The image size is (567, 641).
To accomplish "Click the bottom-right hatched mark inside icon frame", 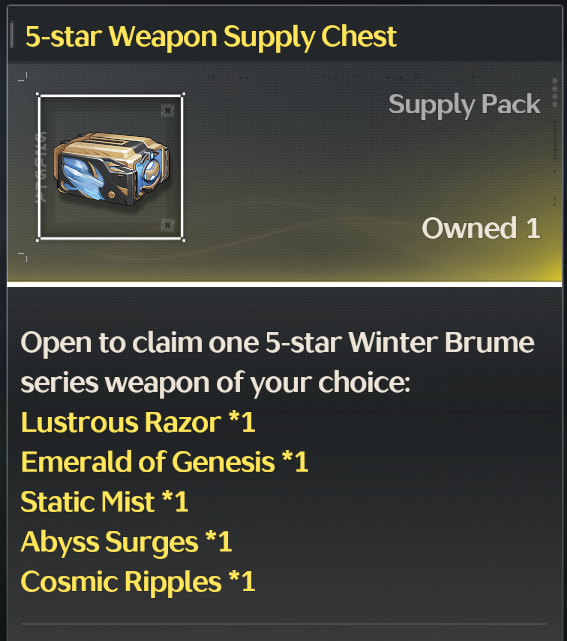I will pyautogui.click(x=168, y=225).
